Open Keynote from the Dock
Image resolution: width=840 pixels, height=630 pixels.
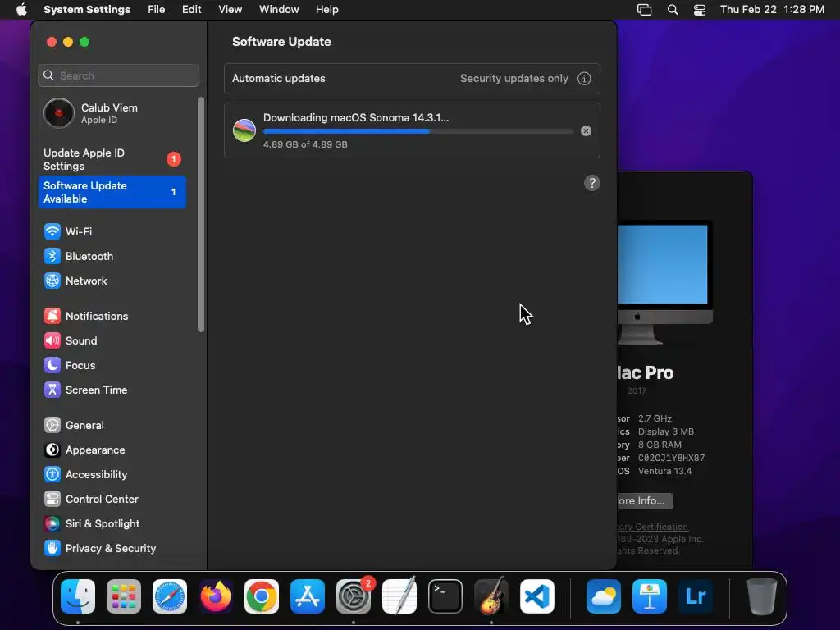click(650, 596)
